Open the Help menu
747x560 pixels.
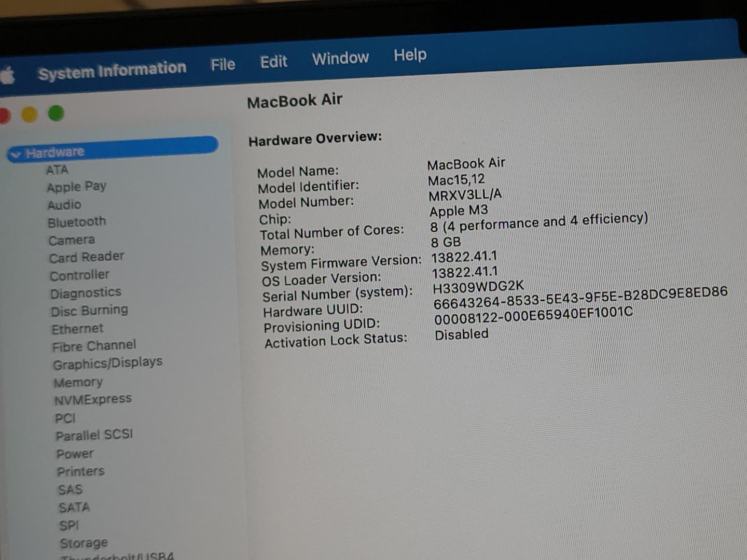[410, 55]
